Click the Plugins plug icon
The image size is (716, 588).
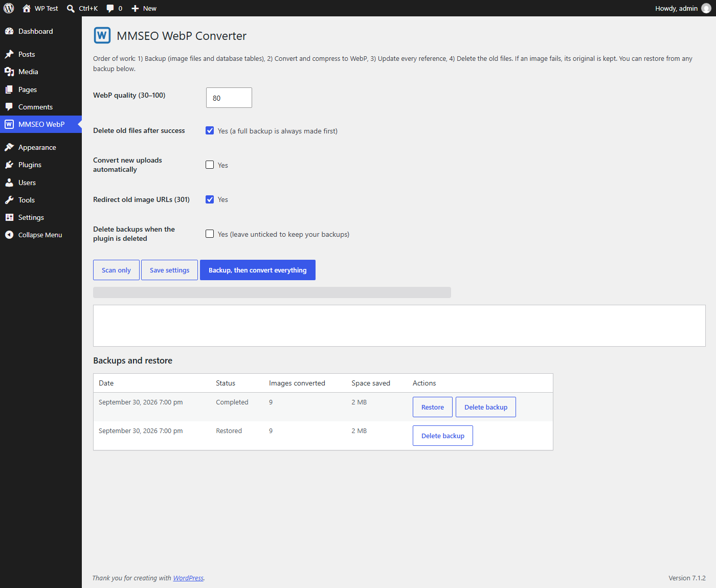(x=9, y=165)
